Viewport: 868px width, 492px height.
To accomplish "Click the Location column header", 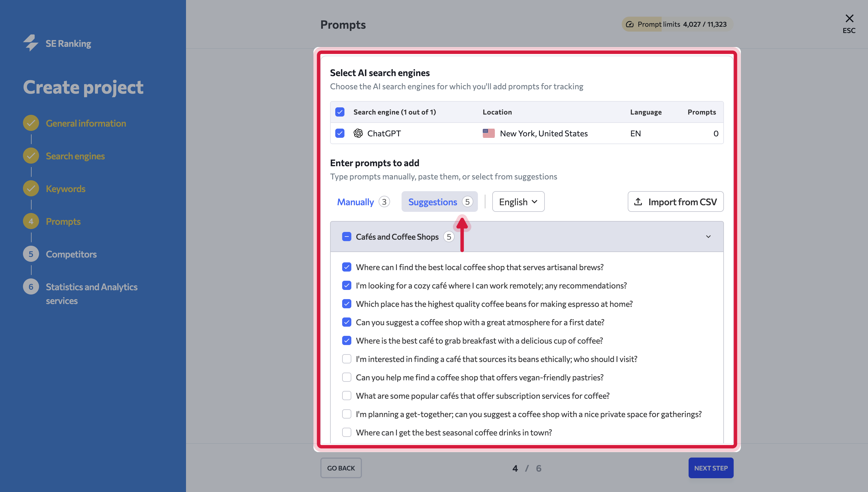I will (497, 112).
